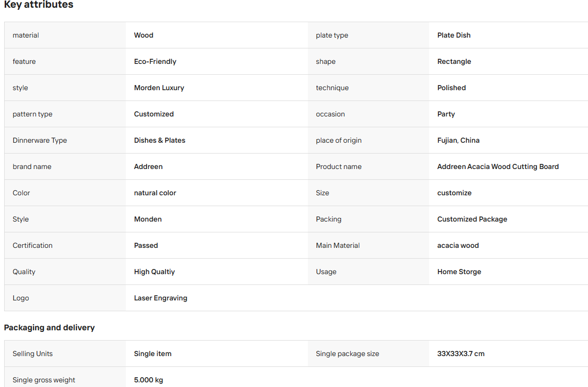Image resolution: width=588 pixels, height=387 pixels.
Task: Click the 'Eco-Friendly' feature value
Action: click(x=155, y=61)
